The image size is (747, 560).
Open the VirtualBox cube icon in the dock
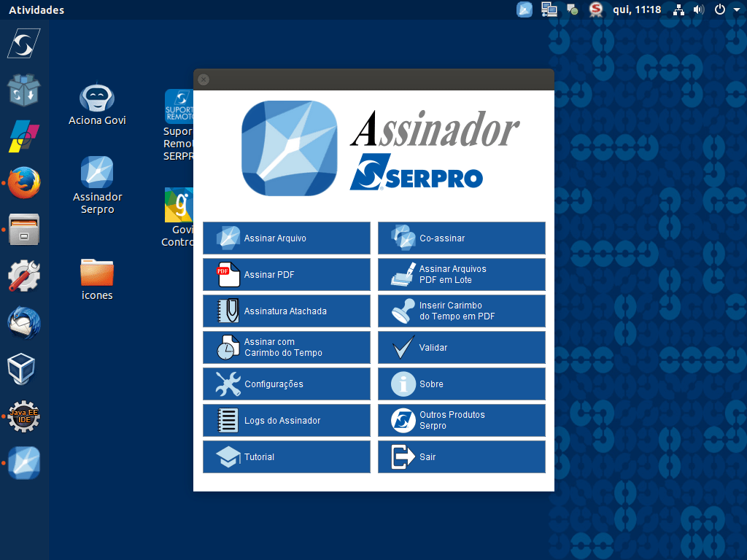tap(21, 369)
